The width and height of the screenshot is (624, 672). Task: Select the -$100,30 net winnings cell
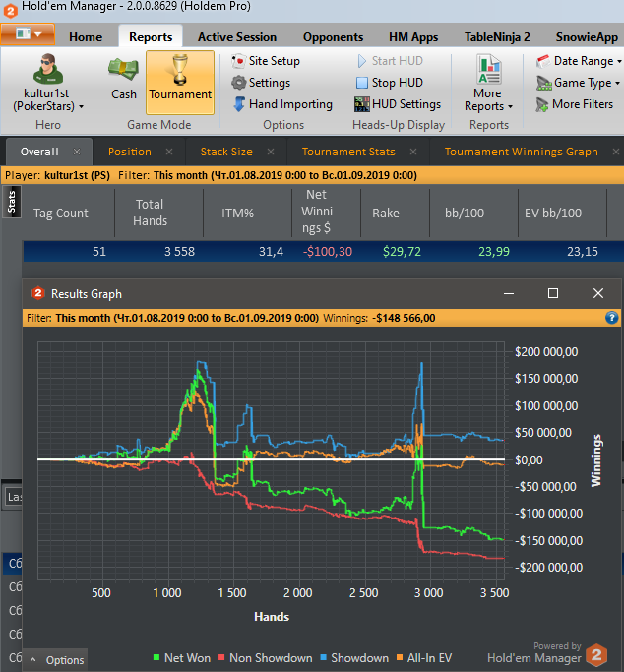tap(328, 252)
